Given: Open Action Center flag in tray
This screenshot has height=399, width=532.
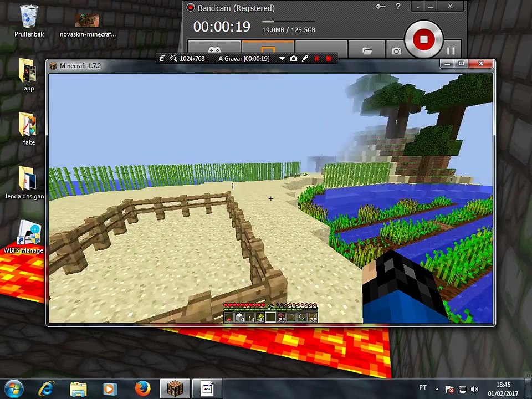Looking at the screenshot, I should click(450, 389).
